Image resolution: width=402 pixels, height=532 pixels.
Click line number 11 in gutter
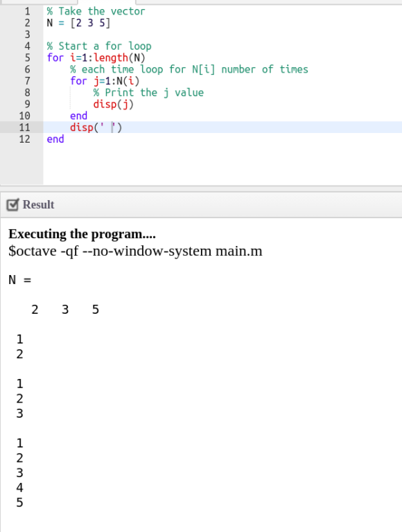point(24,127)
